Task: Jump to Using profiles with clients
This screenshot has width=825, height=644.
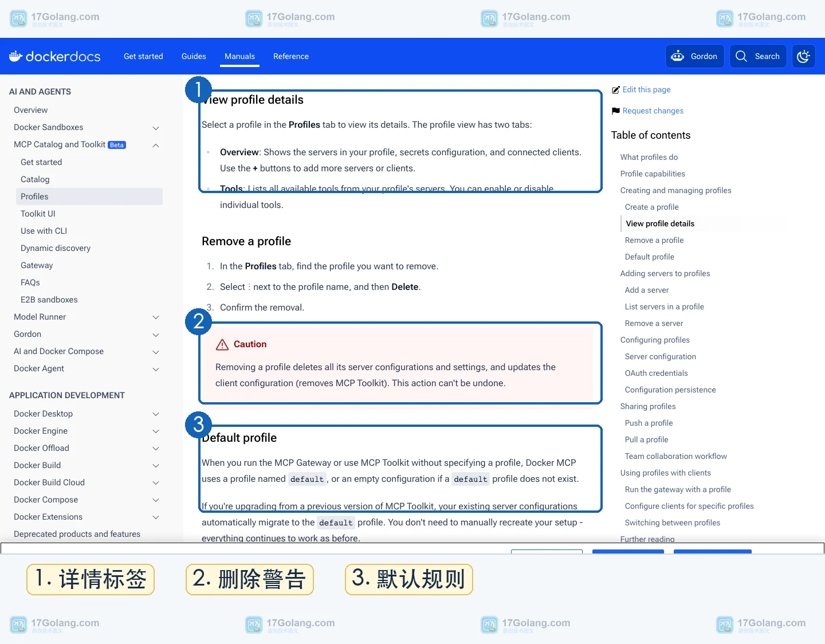Action: coord(666,473)
